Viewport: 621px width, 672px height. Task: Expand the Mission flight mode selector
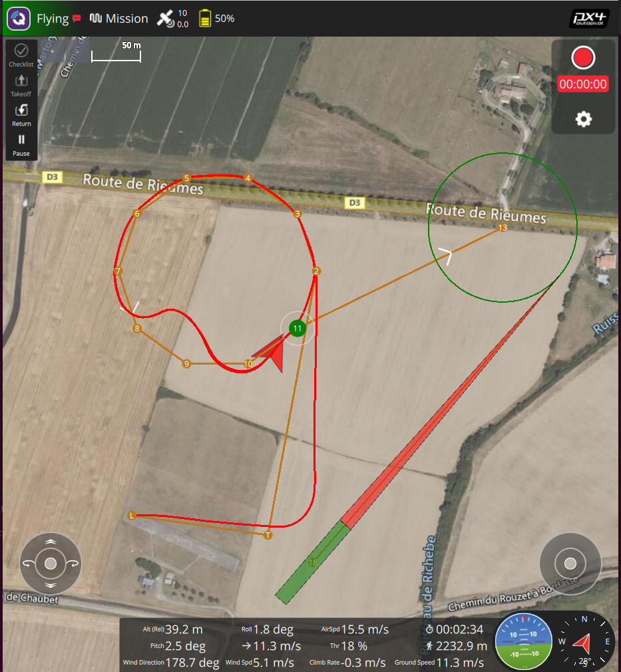[x=118, y=19]
